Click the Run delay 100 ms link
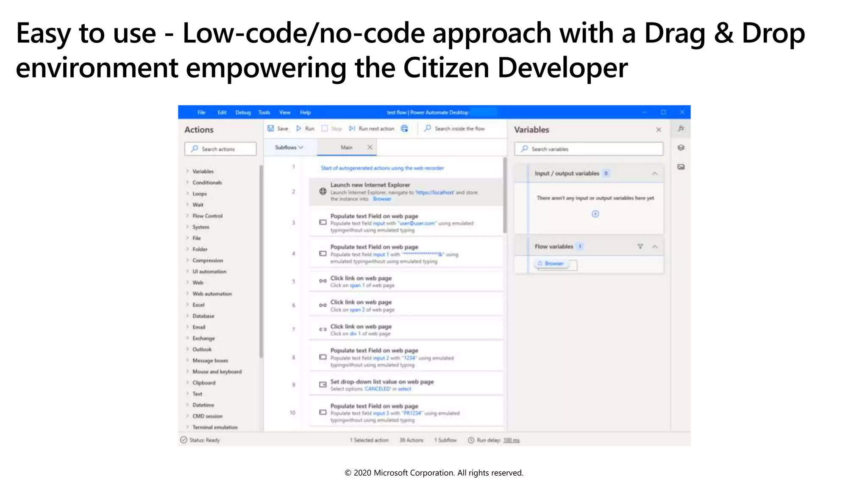This screenshot has width=868, height=488. (x=511, y=440)
